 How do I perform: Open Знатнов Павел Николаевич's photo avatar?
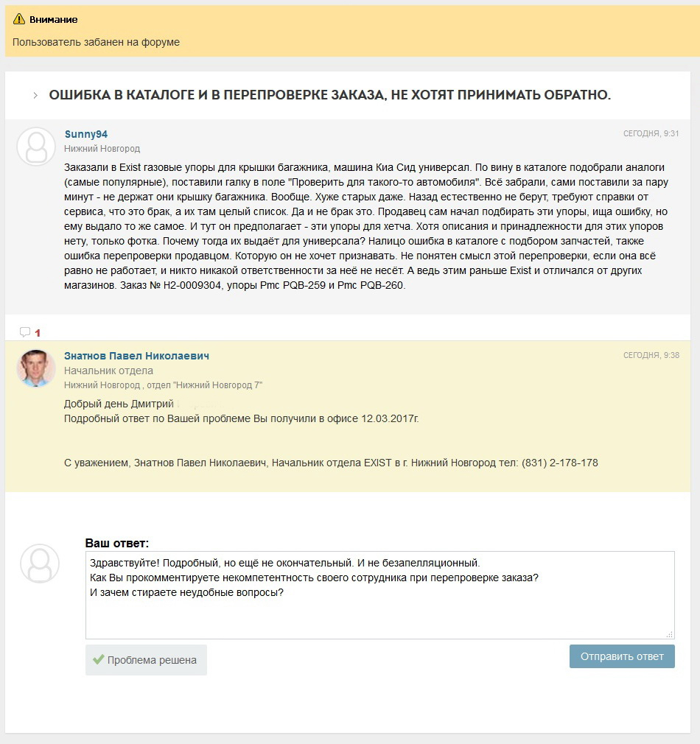36,368
